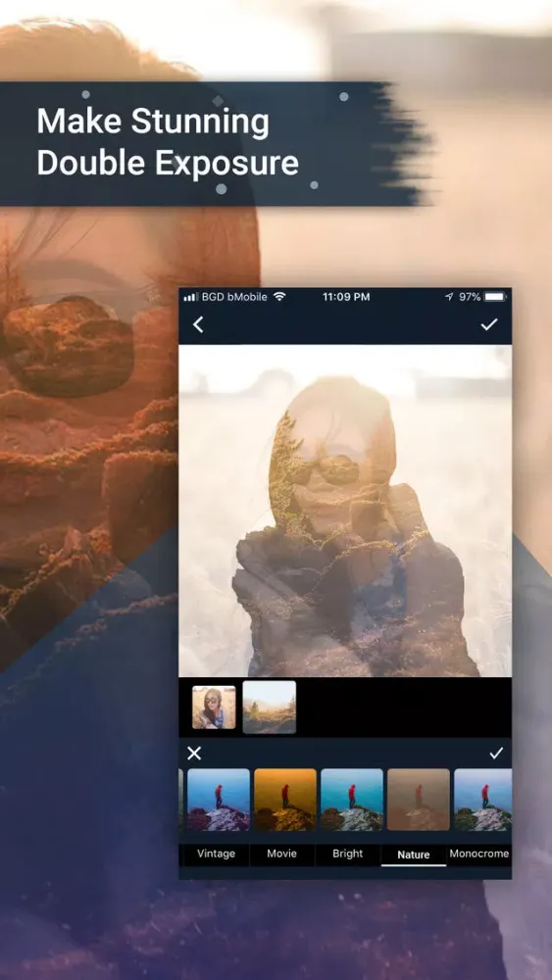Apply filter with the lower checkmark
Image resolution: width=552 pixels, height=980 pixels.
pyautogui.click(x=496, y=754)
